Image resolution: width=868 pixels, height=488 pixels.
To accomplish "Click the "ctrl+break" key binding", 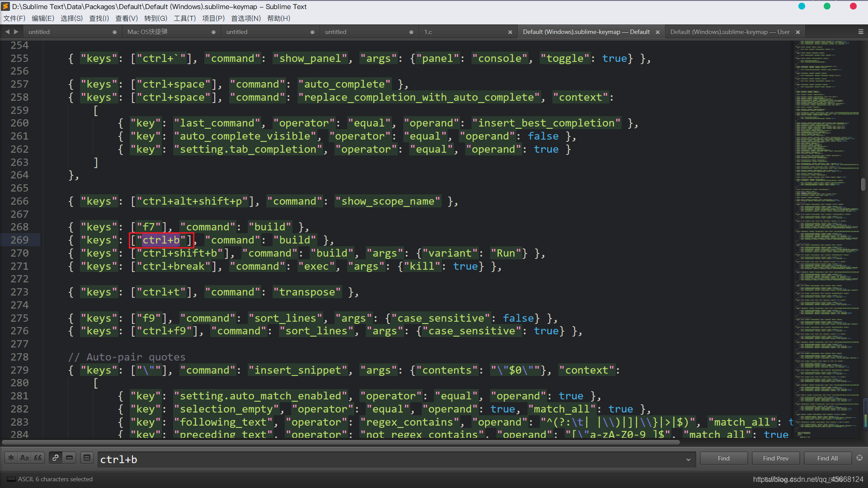I will point(174,266).
